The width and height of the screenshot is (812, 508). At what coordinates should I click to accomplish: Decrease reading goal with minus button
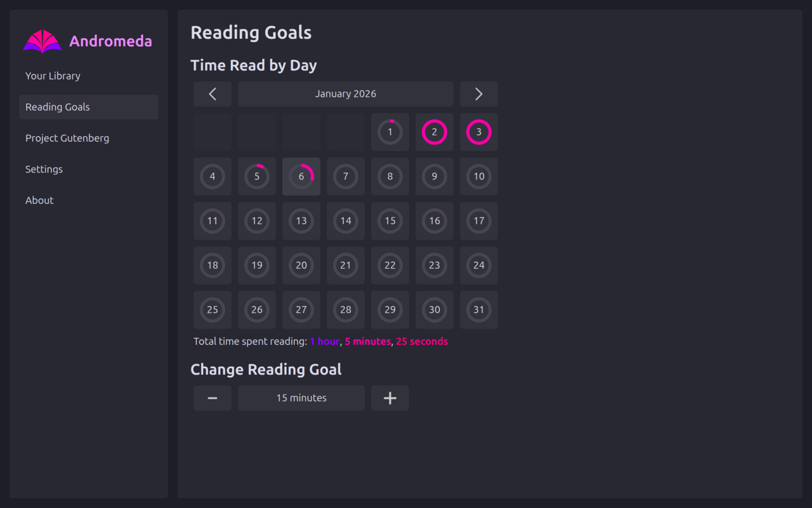tap(212, 398)
